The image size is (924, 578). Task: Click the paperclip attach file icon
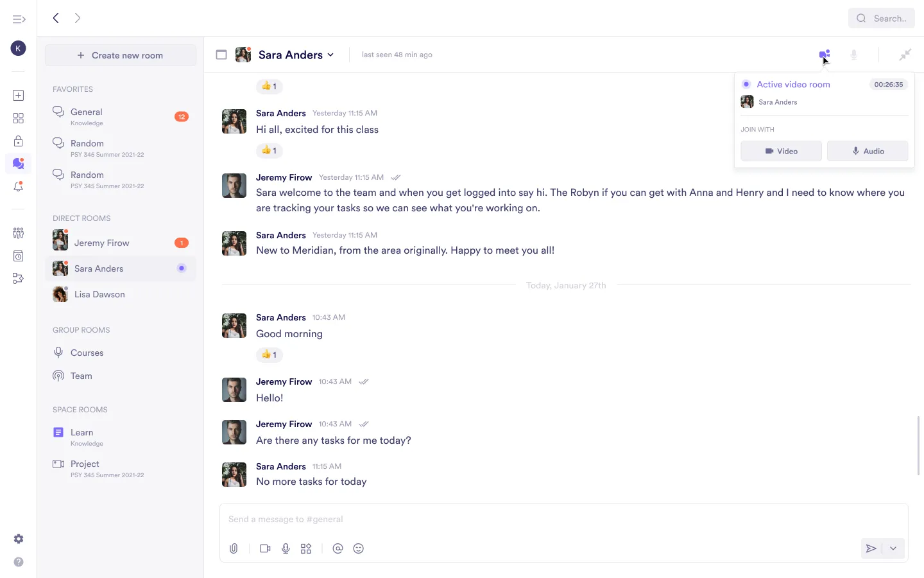click(x=234, y=548)
